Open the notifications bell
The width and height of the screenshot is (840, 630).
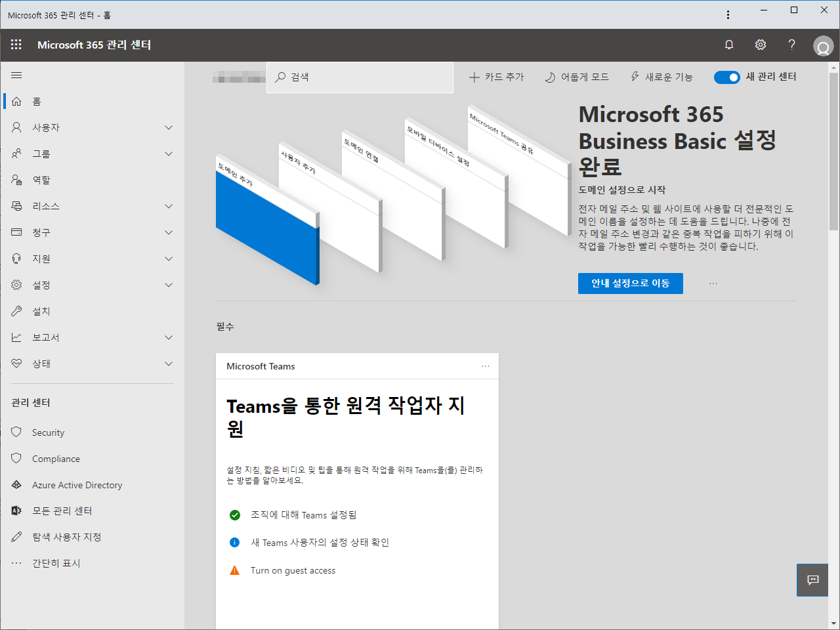(729, 45)
